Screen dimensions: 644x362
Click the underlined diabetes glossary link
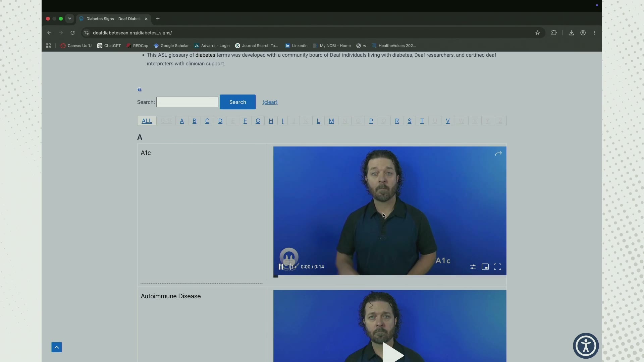click(205, 55)
